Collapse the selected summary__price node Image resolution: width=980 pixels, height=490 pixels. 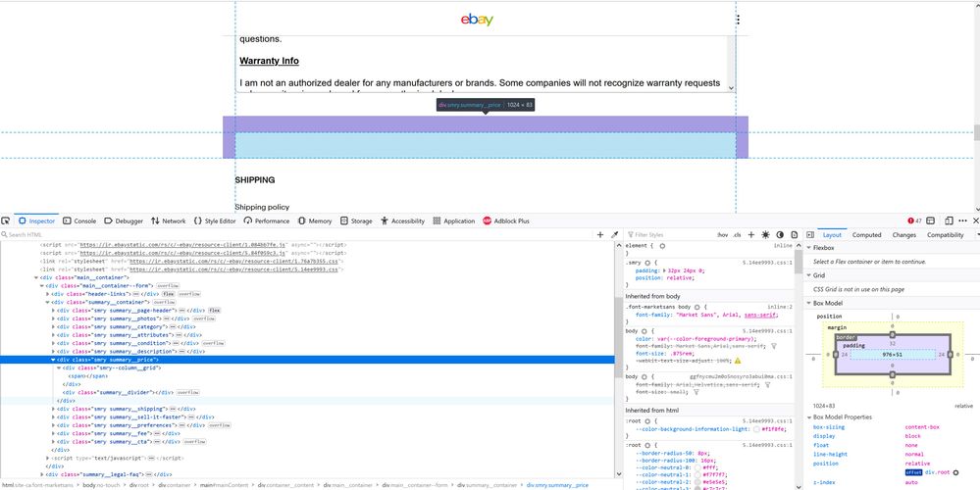click(x=53, y=361)
